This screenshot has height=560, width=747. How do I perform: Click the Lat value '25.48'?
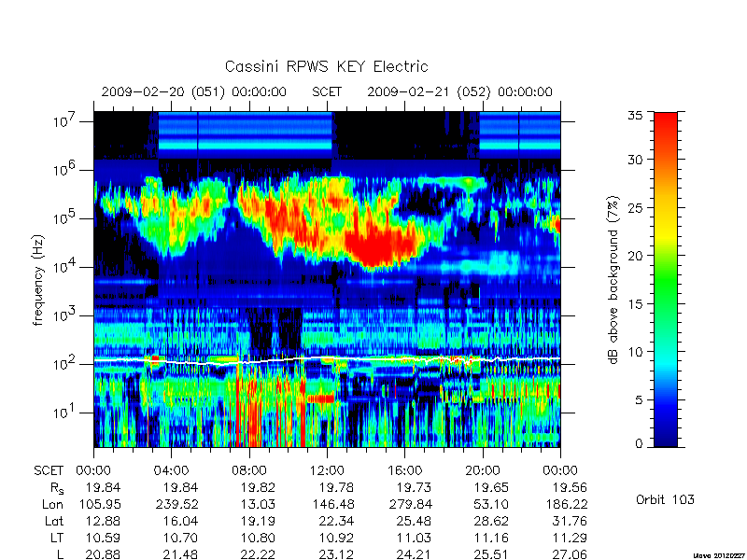(414, 522)
